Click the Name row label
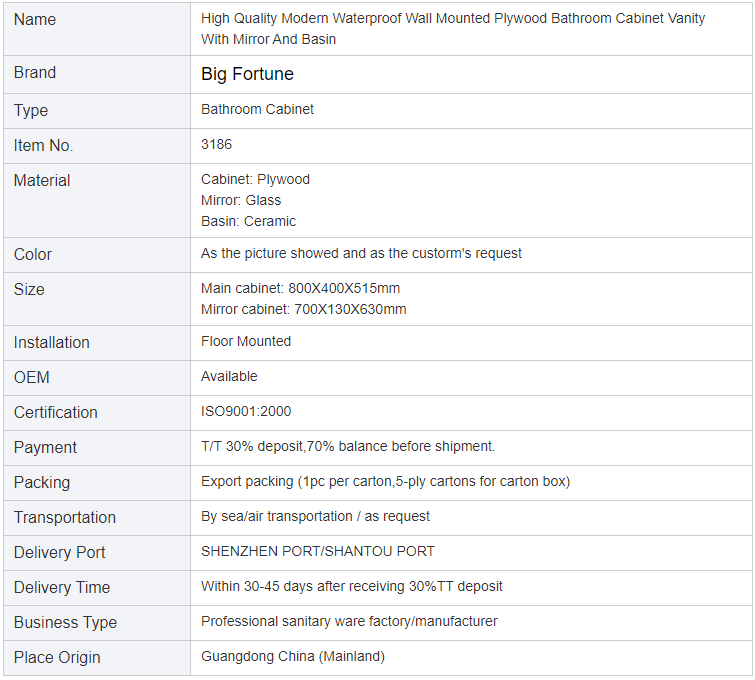The height and width of the screenshot is (680, 755). [35, 19]
